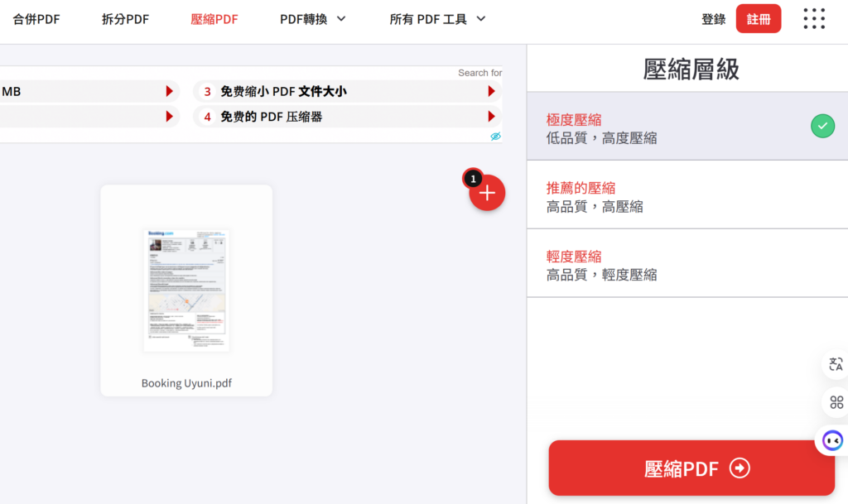Click the four-squares apps icon
Viewport: 848px width, 504px height.
836,402
